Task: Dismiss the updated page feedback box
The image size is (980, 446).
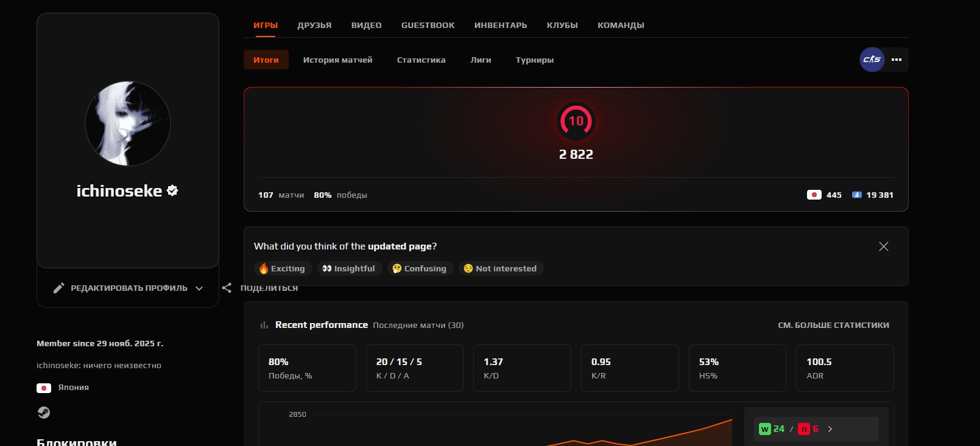Action: (883, 246)
